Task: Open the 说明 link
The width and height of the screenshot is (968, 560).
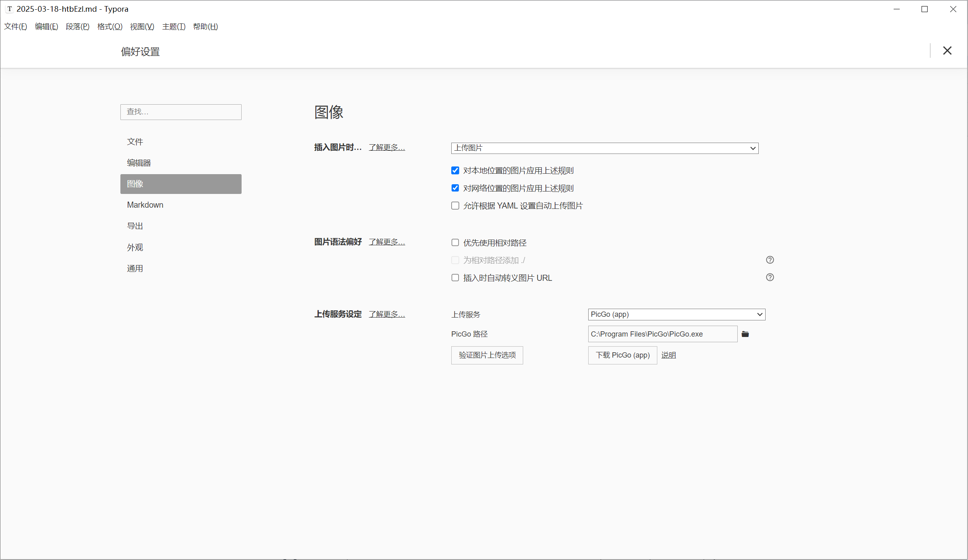Action: [669, 355]
